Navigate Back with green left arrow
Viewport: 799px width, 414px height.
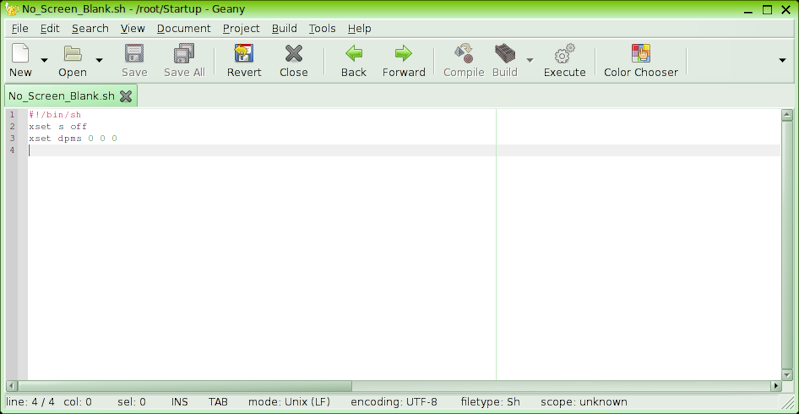point(354,53)
